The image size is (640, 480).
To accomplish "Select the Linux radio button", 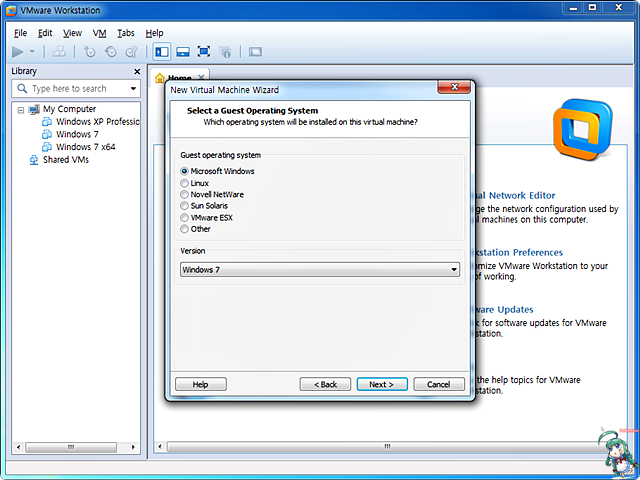I will [x=184, y=183].
